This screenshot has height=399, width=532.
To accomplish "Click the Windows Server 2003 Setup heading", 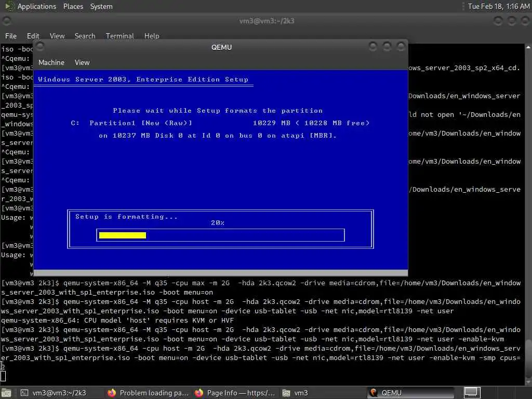I will pos(143,79).
